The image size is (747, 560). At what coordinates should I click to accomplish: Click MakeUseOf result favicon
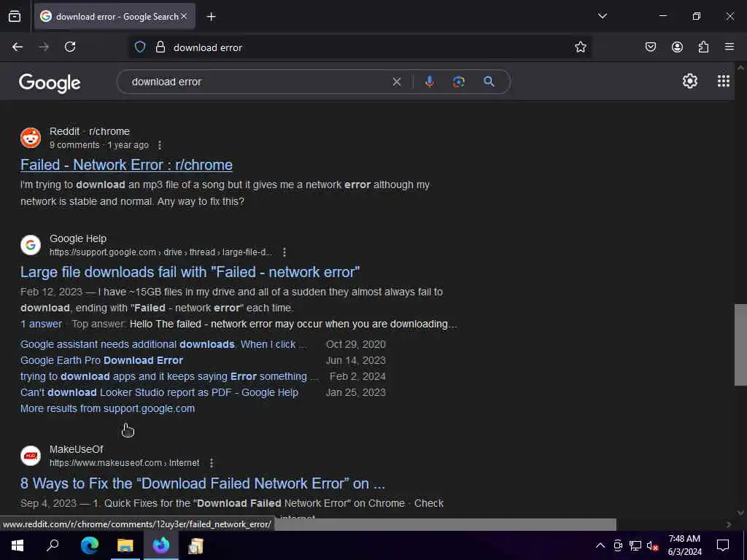[31, 456]
